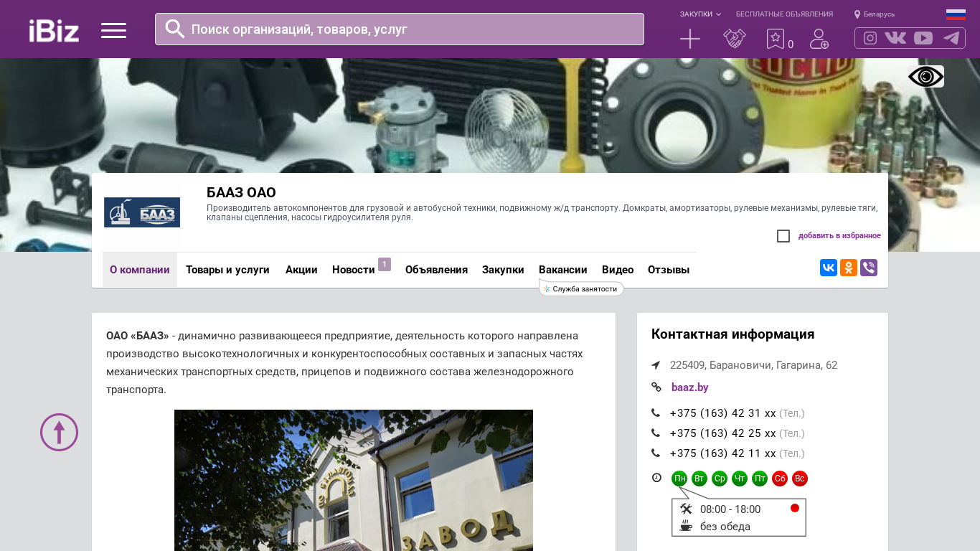
Task: Click the plus add icon in header
Action: [690, 39]
